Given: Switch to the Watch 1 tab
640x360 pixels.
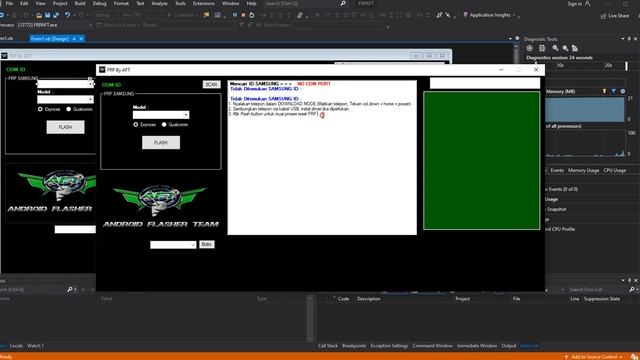Looking at the screenshot, I should tap(36, 346).
